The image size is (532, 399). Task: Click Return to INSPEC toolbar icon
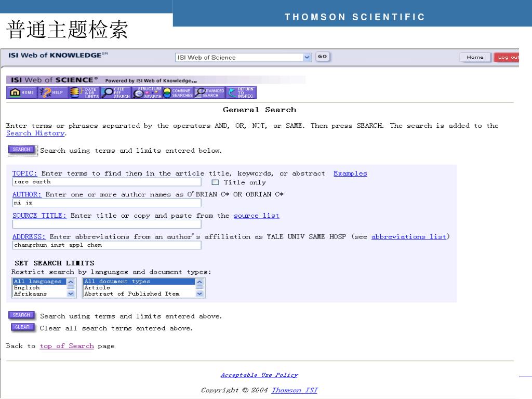pyautogui.click(x=241, y=92)
